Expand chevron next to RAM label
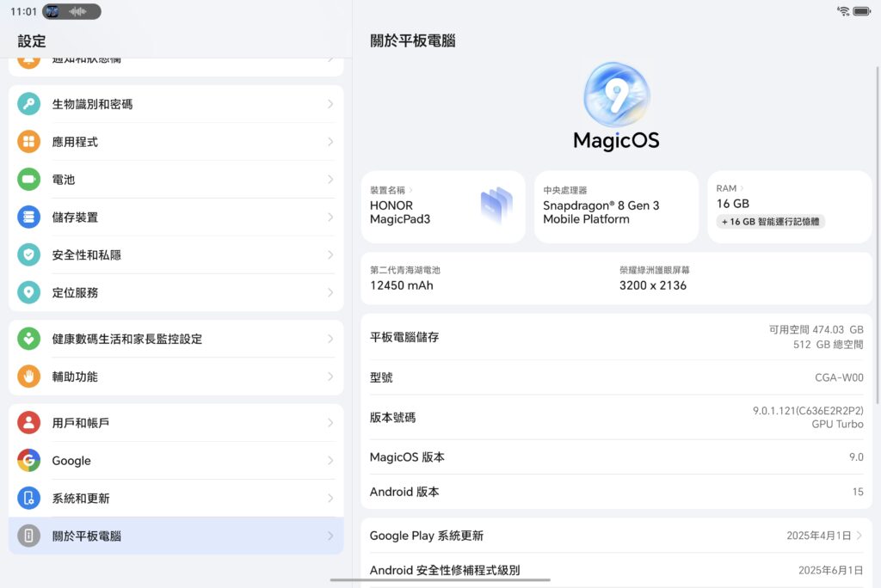 click(742, 188)
